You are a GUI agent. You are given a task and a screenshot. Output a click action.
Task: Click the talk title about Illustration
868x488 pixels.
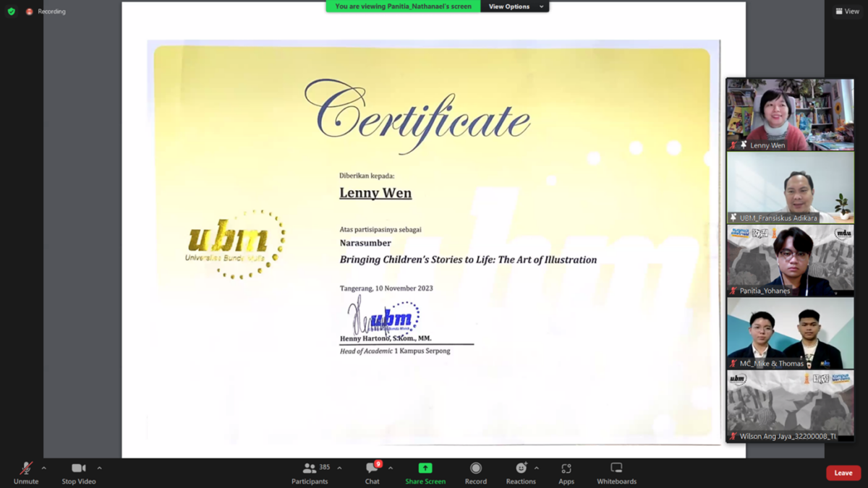pyautogui.click(x=468, y=260)
